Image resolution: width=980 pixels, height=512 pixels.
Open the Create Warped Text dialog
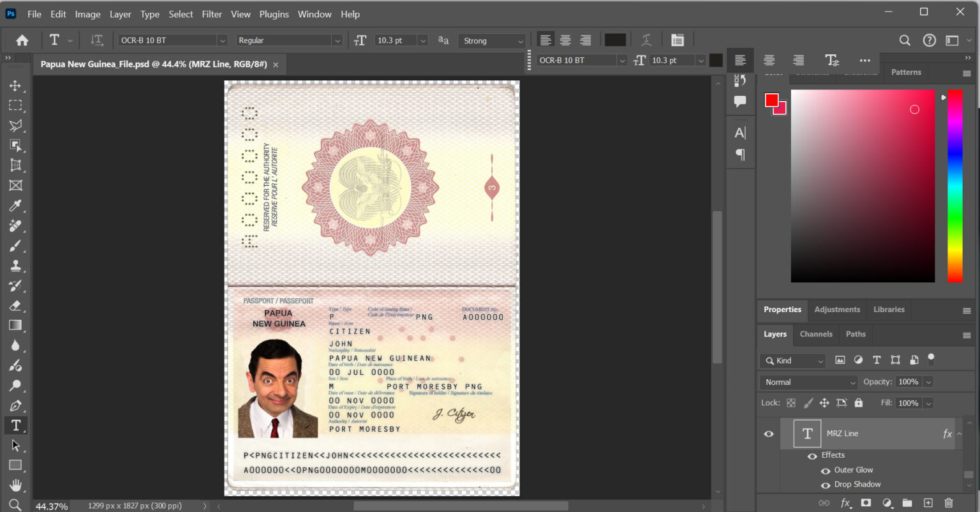(646, 40)
